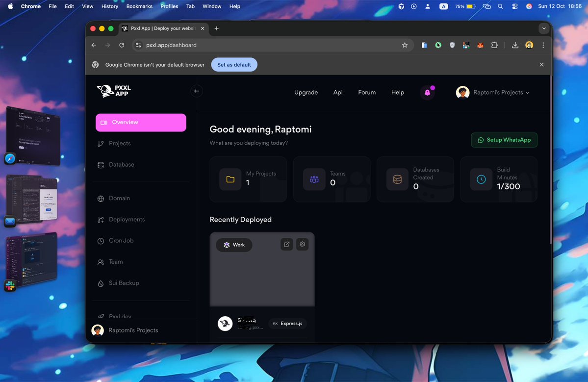588x382 pixels.
Task: Open the Forum link
Action: 367,93
